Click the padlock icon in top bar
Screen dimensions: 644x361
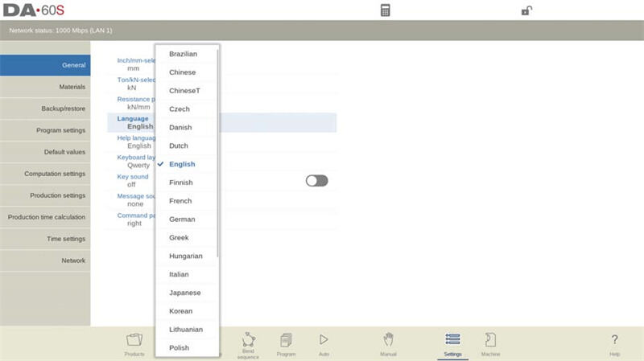pos(526,10)
